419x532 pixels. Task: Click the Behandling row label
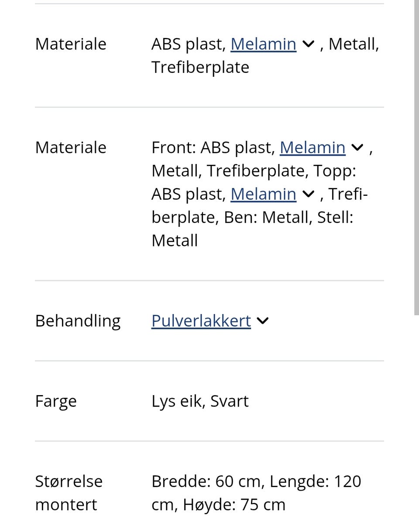78,321
